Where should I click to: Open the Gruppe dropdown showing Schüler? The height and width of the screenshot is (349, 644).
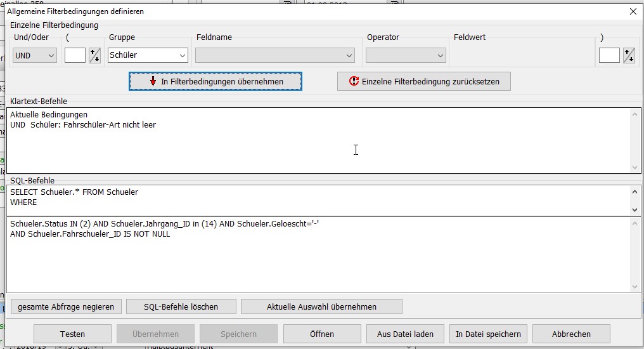(148, 55)
